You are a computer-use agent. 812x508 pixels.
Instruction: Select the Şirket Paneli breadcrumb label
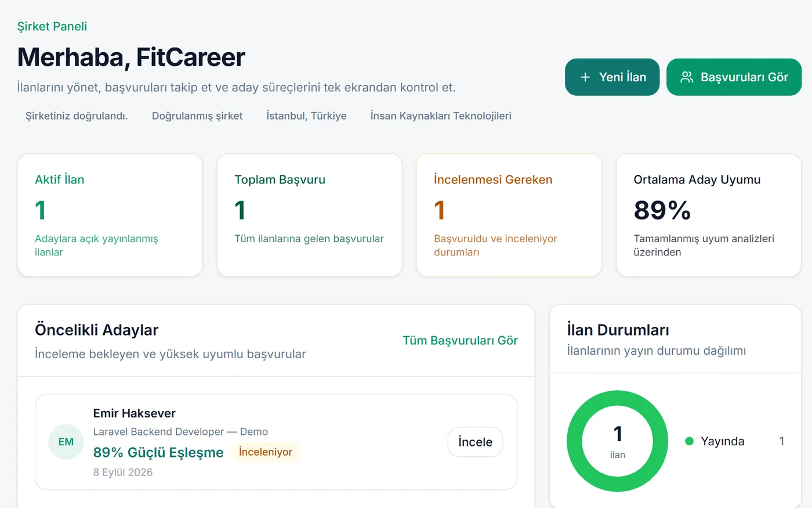tap(52, 26)
